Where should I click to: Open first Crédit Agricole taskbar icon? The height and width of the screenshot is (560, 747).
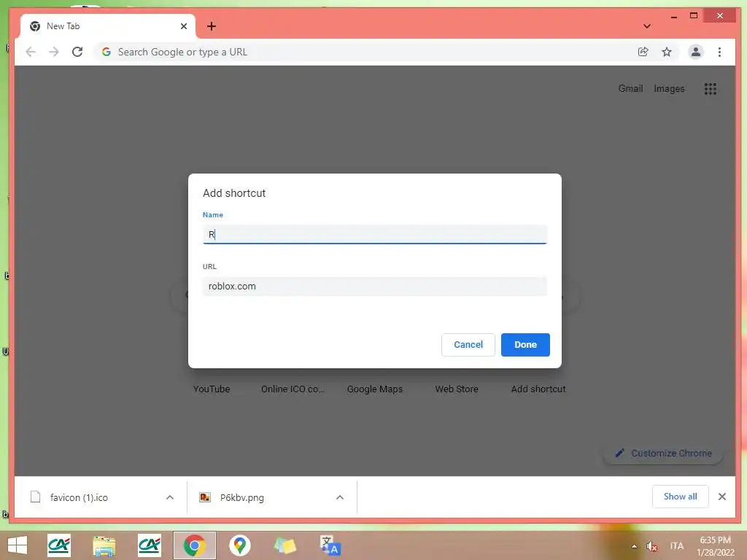coord(59,545)
